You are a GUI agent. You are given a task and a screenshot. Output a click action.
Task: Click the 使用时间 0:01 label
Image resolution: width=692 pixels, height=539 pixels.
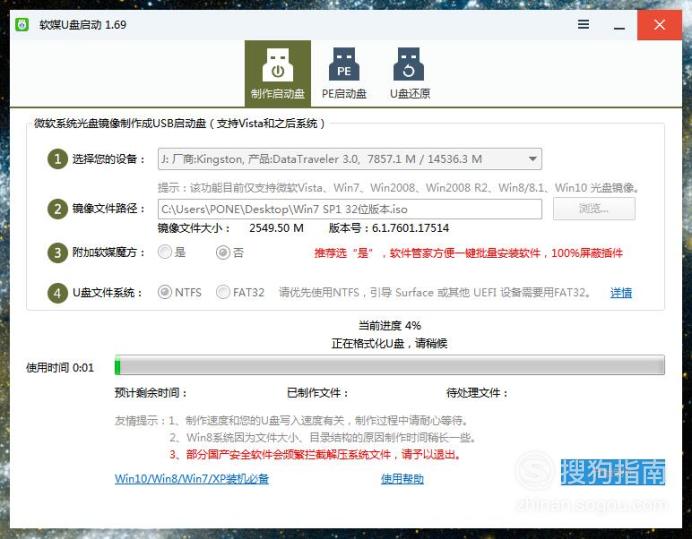point(60,368)
